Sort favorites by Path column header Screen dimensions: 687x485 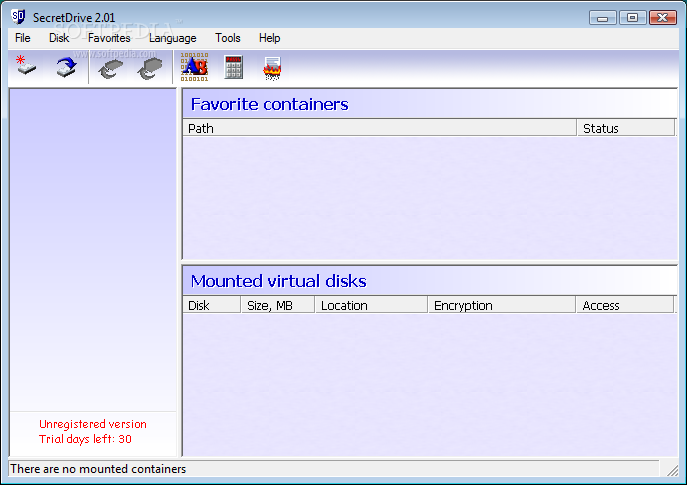[379, 128]
